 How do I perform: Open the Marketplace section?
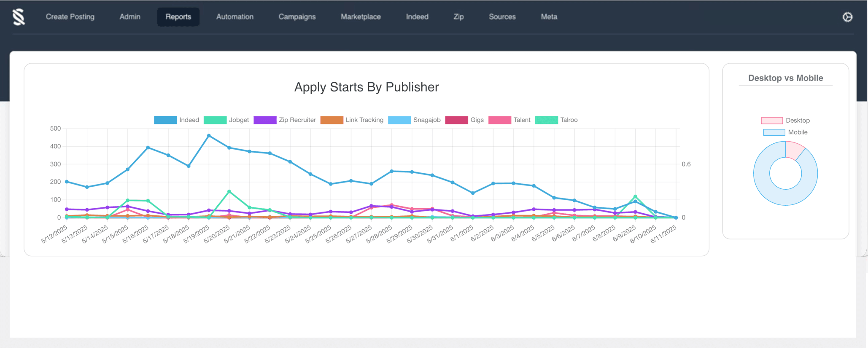pyautogui.click(x=361, y=17)
